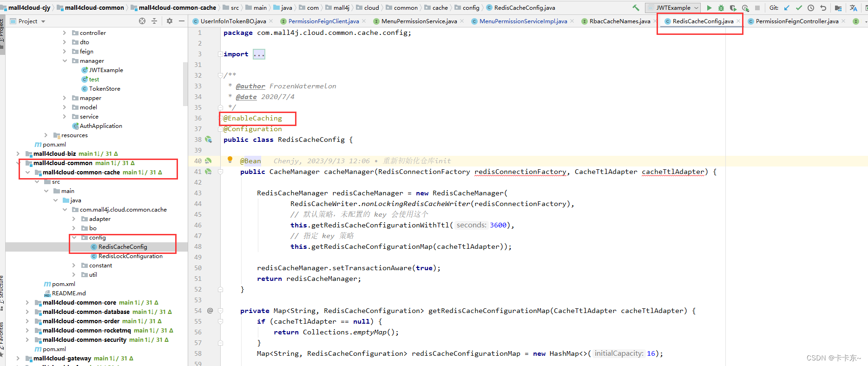Close the RedisCacheConfig.java tab

click(738, 21)
